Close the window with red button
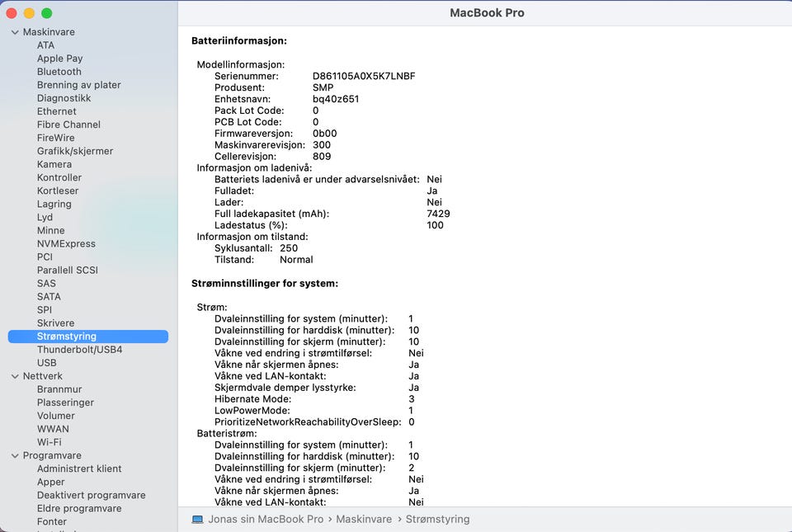 tap(12, 13)
